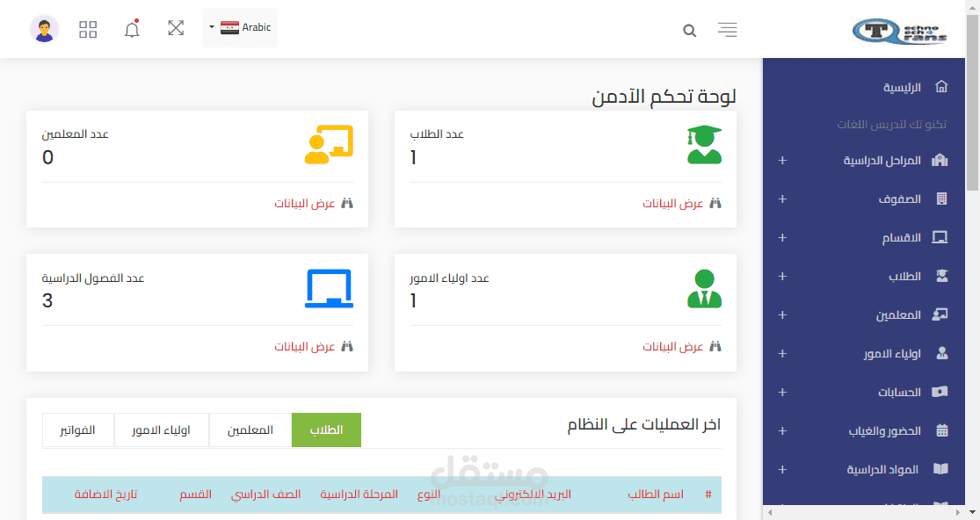Switch to the اولياء الامور tab
The width and height of the screenshot is (980, 520).
point(161,430)
